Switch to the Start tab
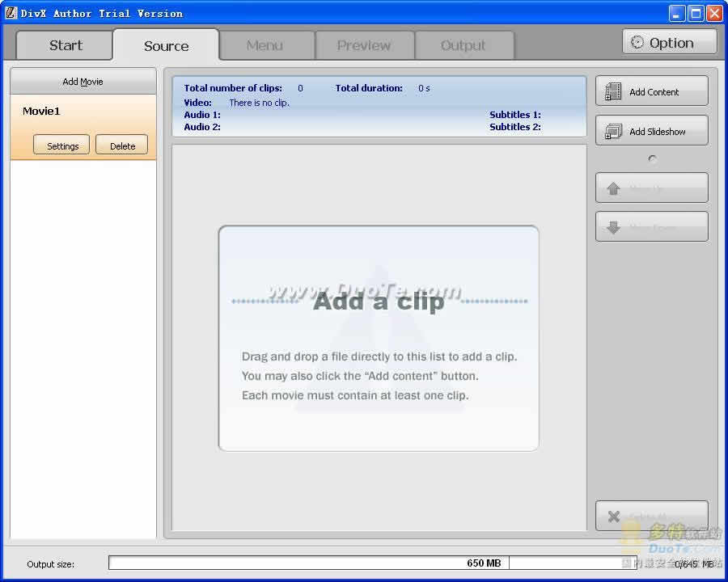 click(x=65, y=45)
